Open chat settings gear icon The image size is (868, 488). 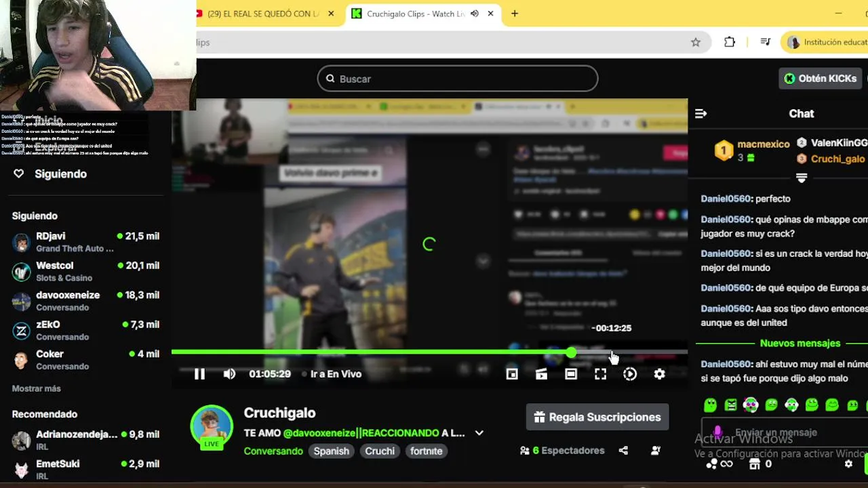click(x=848, y=464)
